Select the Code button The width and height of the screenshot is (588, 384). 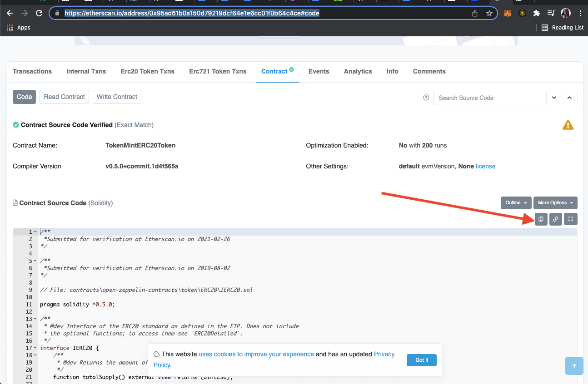pyautogui.click(x=24, y=97)
